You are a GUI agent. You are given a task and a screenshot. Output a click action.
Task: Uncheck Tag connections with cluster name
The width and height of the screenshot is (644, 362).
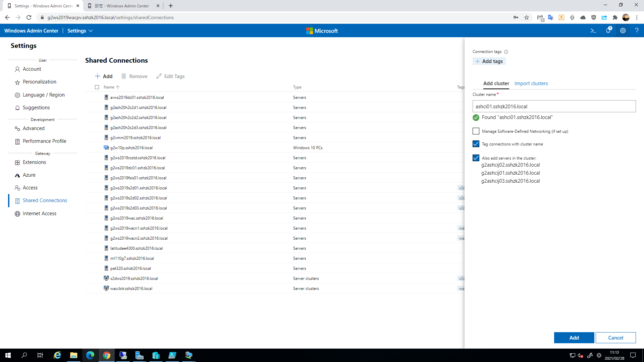(x=476, y=144)
